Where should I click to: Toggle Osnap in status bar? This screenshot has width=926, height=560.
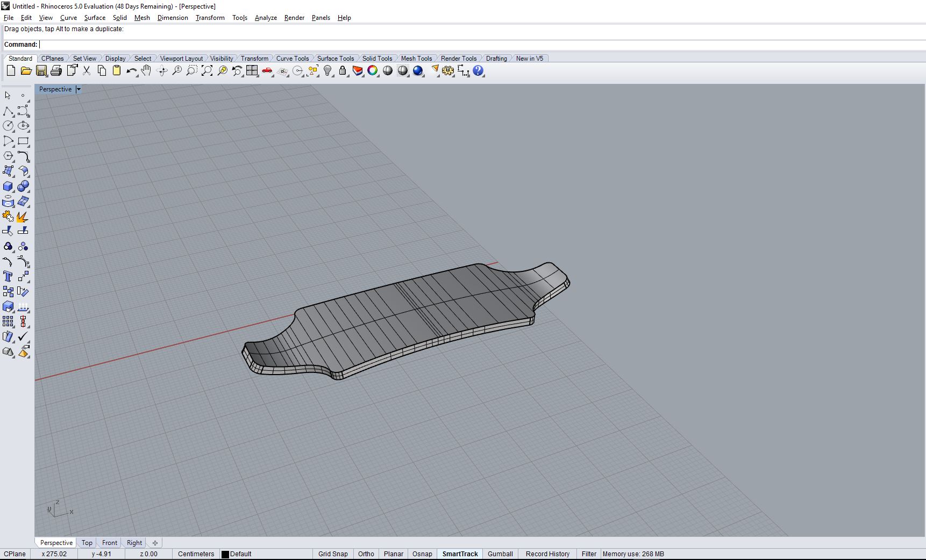(x=422, y=554)
